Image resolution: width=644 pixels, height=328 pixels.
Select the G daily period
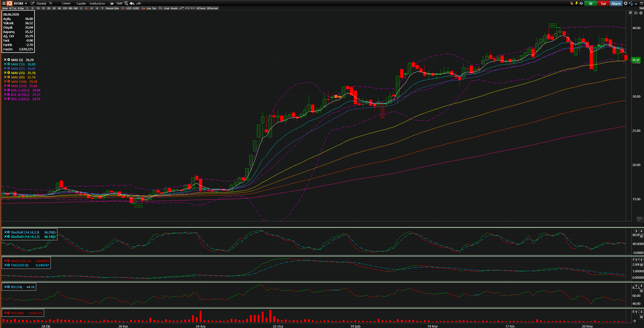[x=86, y=8]
